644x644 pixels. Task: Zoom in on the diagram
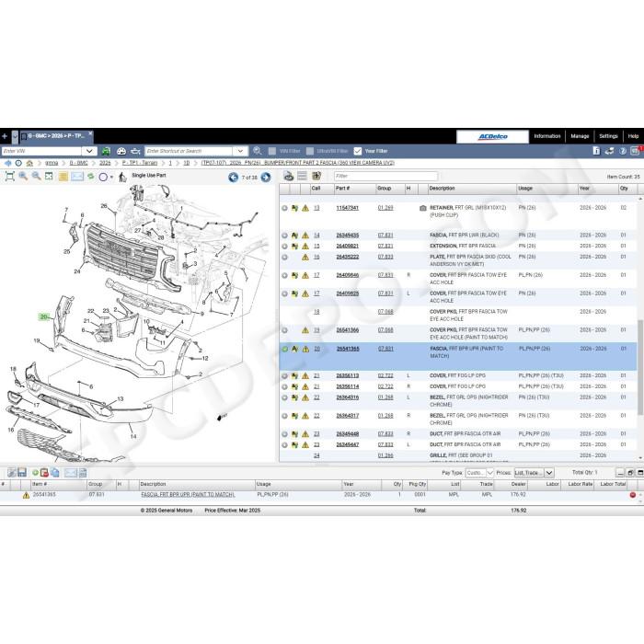(x=23, y=177)
